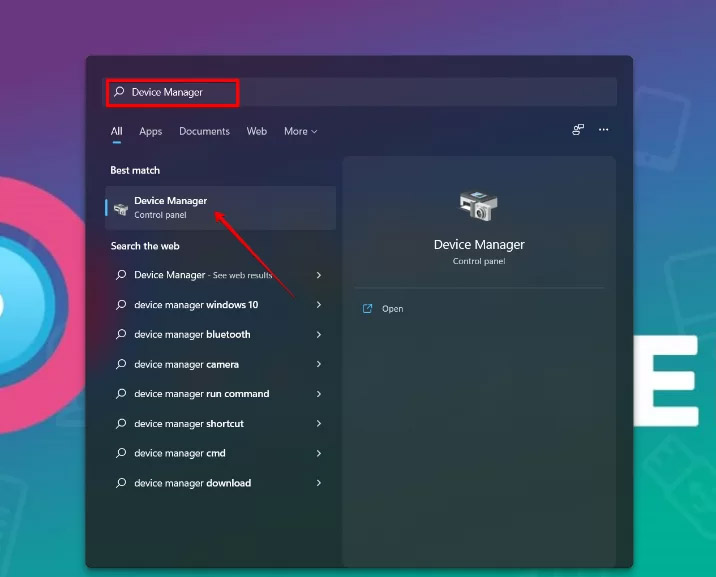Click the large Device Manager icon in the preview pane
The image size is (716, 577).
(x=479, y=206)
